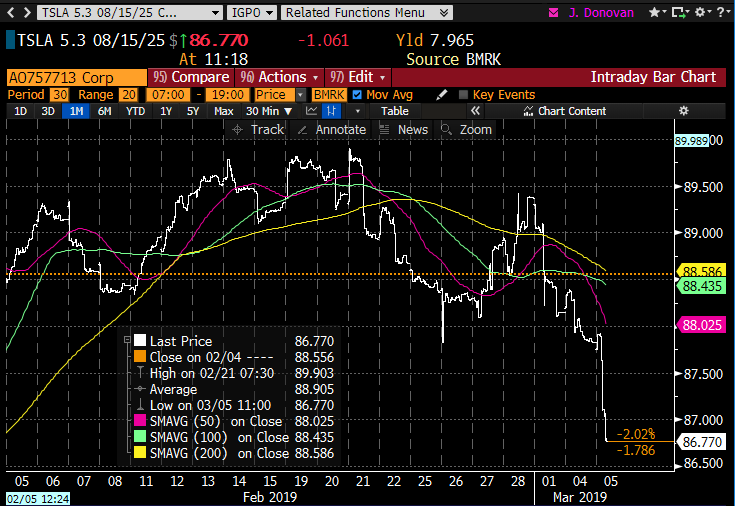Click the 88.586 yellow axis label

pyautogui.click(x=702, y=270)
